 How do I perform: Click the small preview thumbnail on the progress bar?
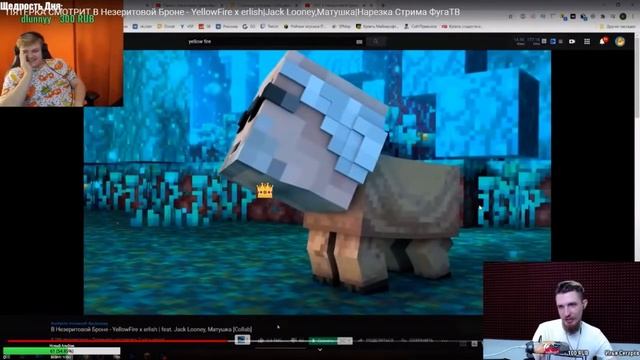(242, 340)
